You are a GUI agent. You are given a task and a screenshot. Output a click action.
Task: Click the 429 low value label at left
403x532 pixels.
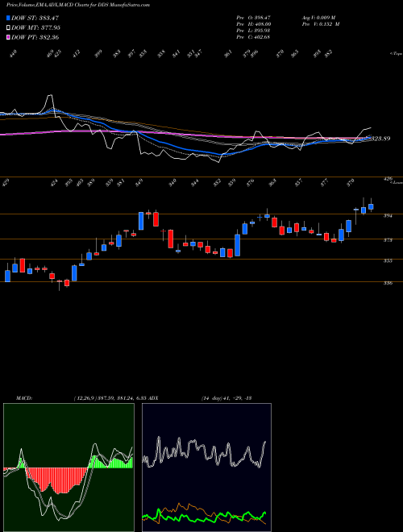click(x=6, y=182)
